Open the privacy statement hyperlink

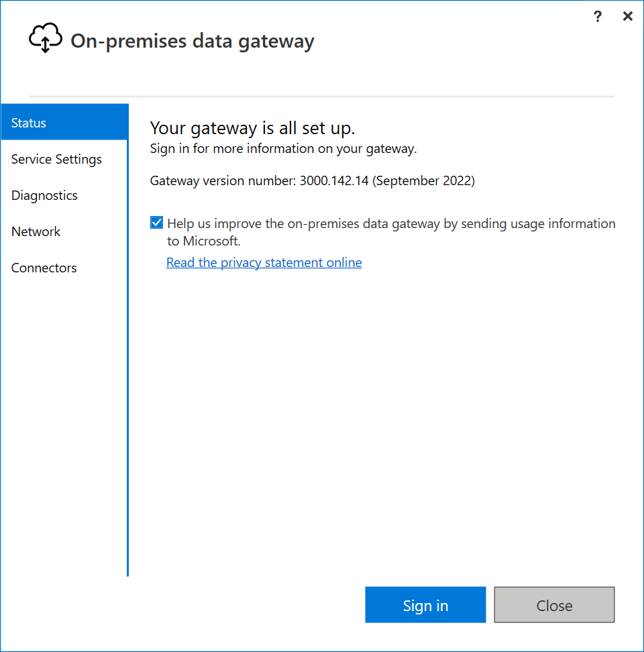pyautogui.click(x=264, y=262)
